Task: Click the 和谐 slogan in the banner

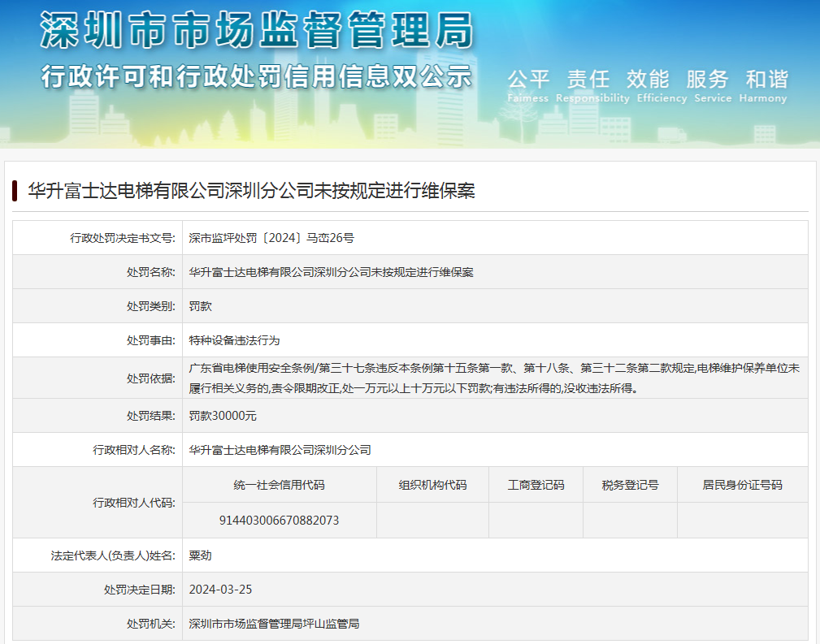Action: (767, 80)
